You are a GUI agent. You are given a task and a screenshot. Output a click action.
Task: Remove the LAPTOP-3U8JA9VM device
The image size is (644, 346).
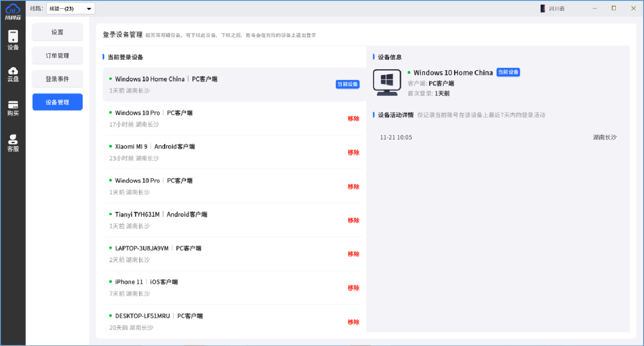[354, 254]
